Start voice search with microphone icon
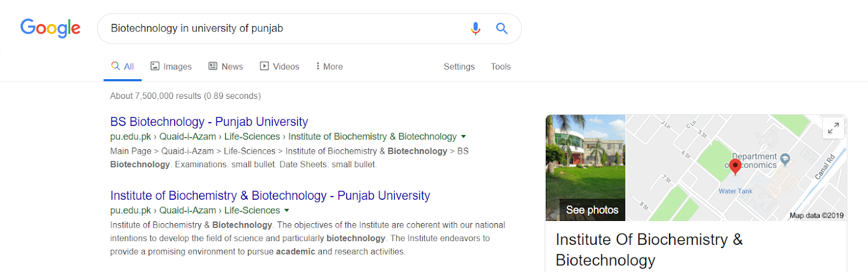The height and width of the screenshot is (272, 868). tap(475, 28)
